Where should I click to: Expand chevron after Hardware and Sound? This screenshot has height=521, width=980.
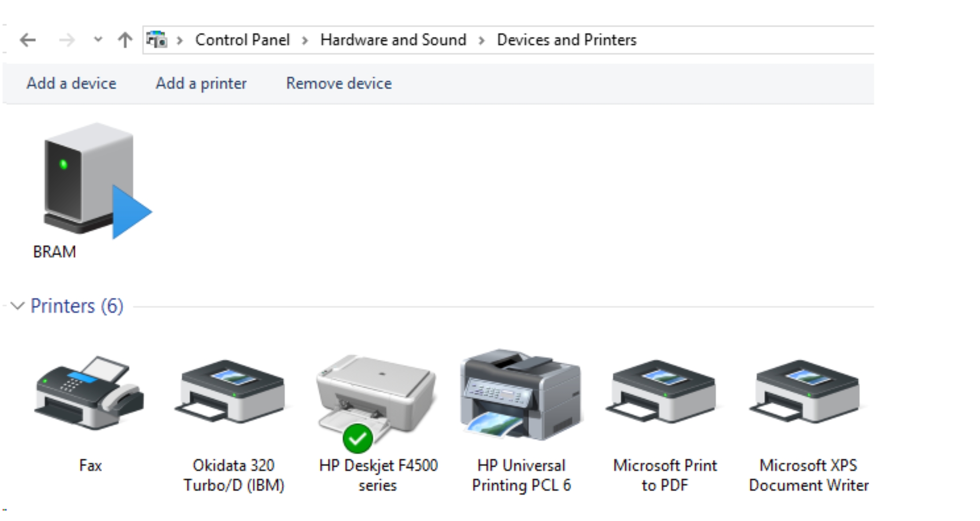click(482, 40)
